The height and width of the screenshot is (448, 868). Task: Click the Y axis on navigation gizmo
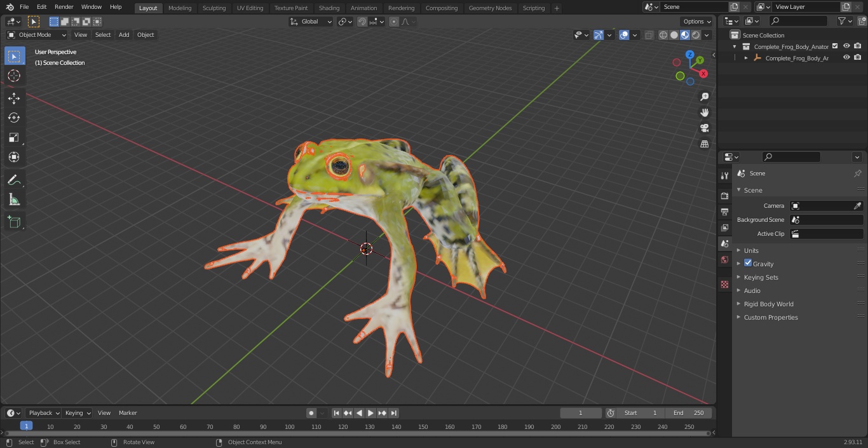point(700,60)
